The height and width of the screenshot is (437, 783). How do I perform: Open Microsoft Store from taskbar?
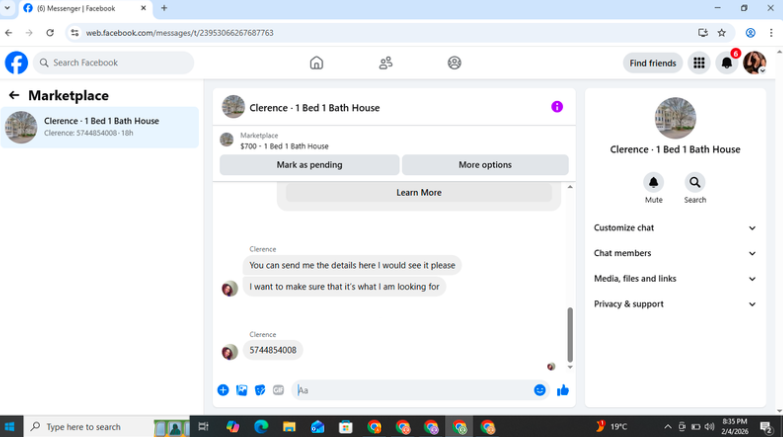pyautogui.click(x=346, y=427)
